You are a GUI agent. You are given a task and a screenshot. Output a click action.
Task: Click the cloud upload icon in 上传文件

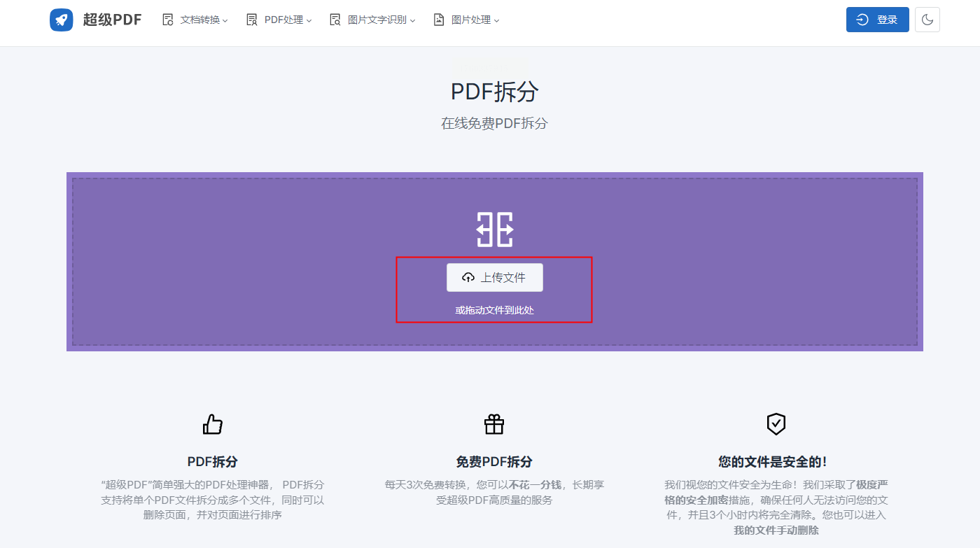click(468, 278)
